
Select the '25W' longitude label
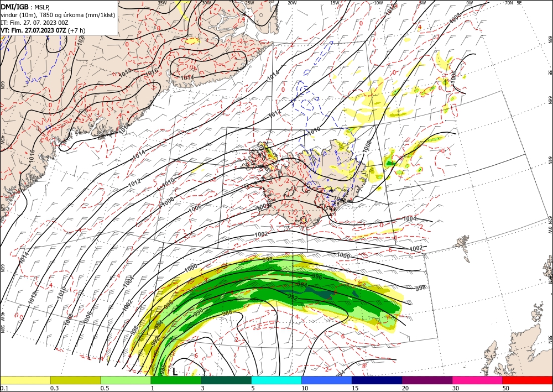click(249, 3)
